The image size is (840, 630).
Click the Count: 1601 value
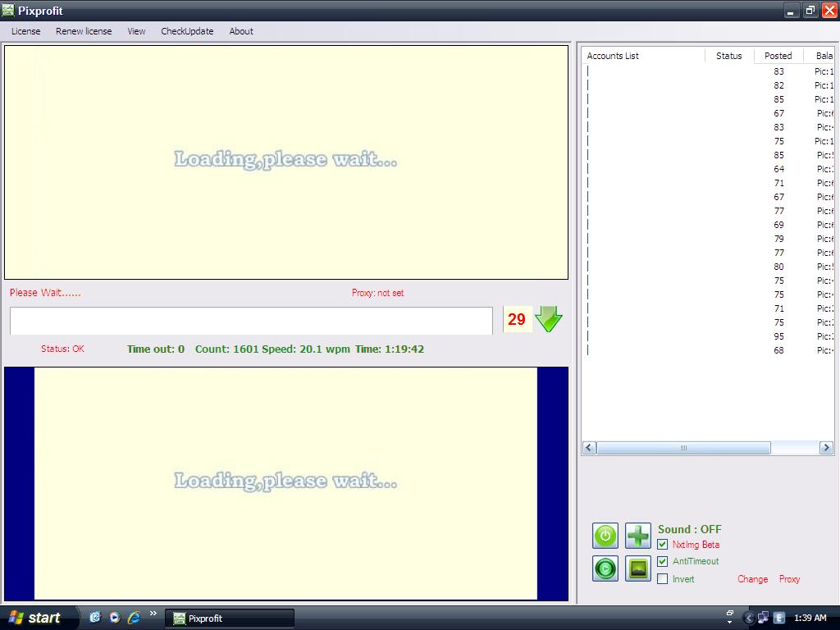[x=226, y=349]
